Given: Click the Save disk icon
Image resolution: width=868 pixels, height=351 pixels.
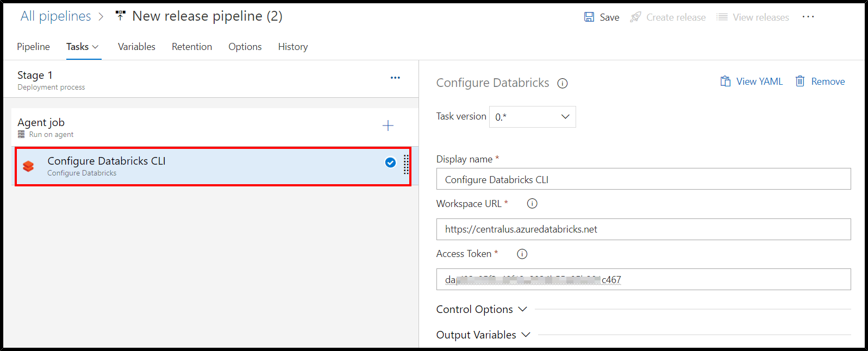Looking at the screenshot, I should [x=589, y=17].
